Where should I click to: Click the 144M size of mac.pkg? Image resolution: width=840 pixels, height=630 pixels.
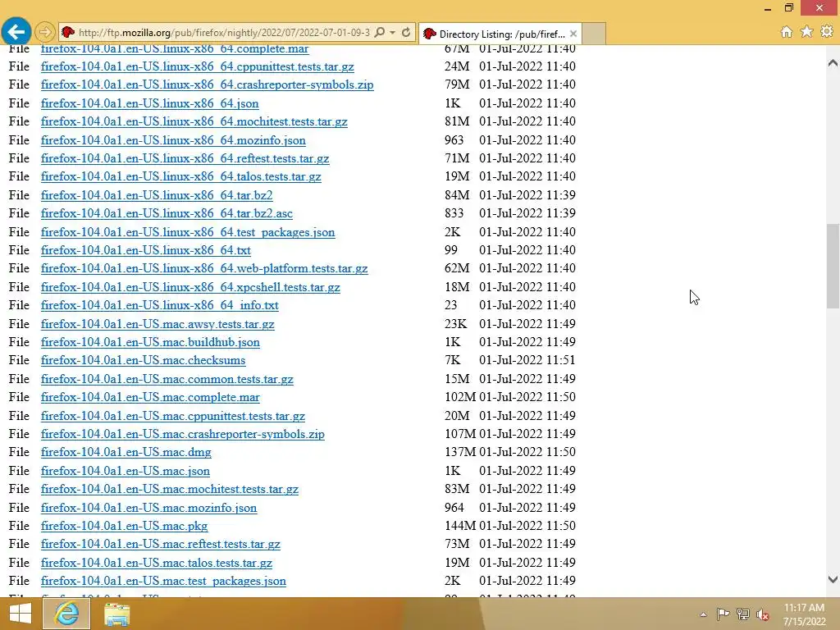click(460, 526)
